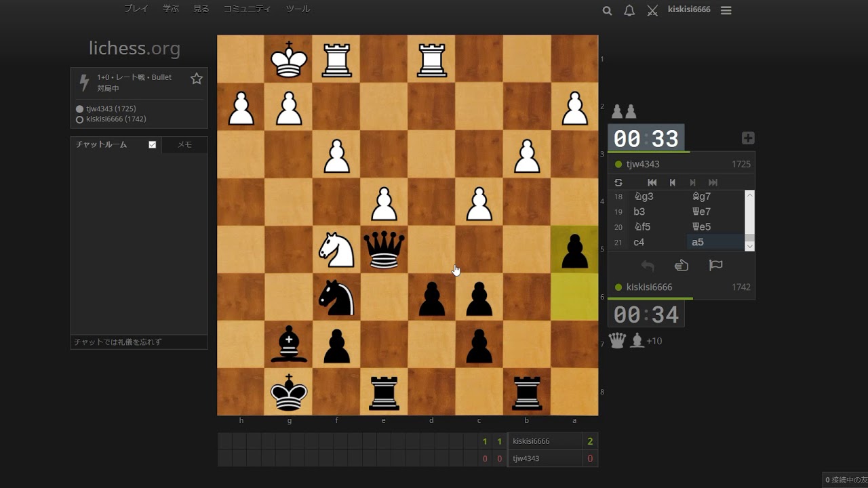868x488 pixels.
Task: Click the black rook on e8
Action: click(384, 392)
